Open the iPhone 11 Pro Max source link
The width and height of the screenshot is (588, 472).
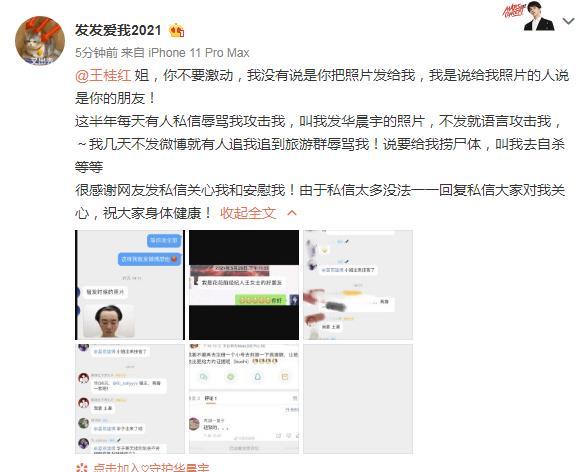pos(199,52)
